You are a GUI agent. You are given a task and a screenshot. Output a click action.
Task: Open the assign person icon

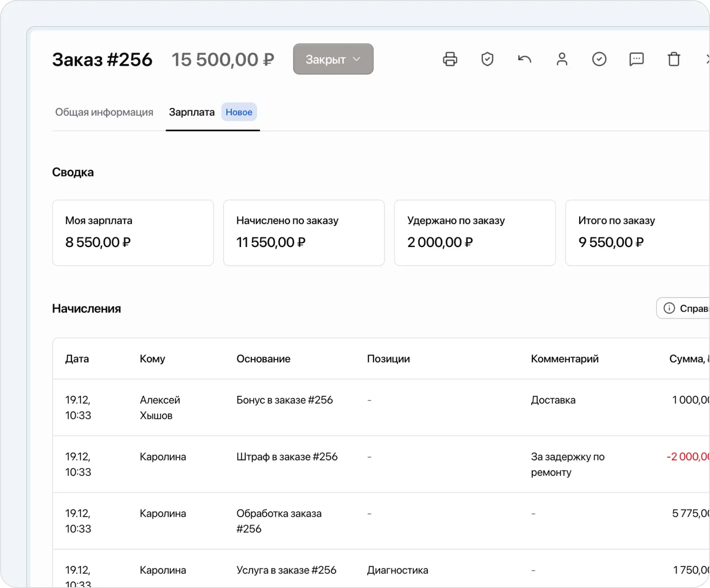562,59
